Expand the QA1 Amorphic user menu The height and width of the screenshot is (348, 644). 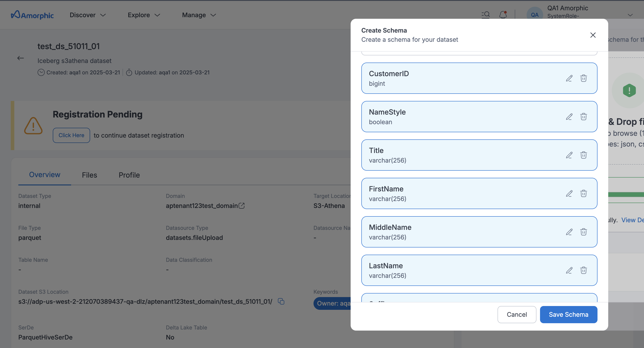(630, 15)
